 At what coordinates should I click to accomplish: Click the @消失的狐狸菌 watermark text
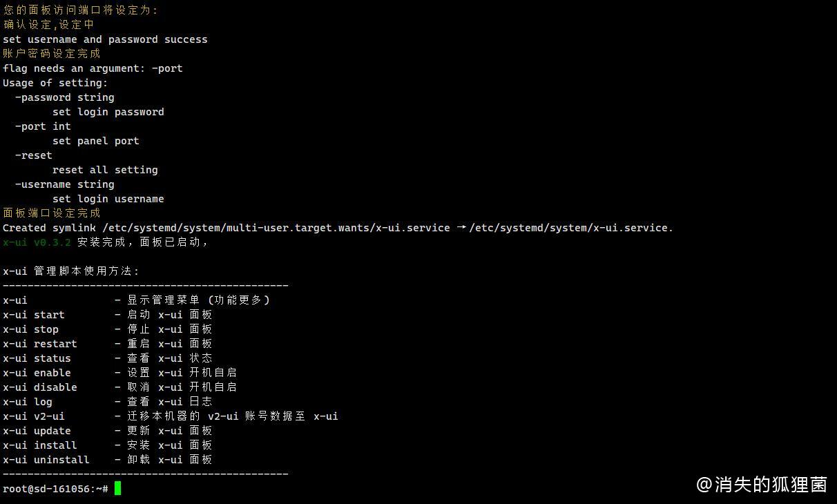(761, 485)
